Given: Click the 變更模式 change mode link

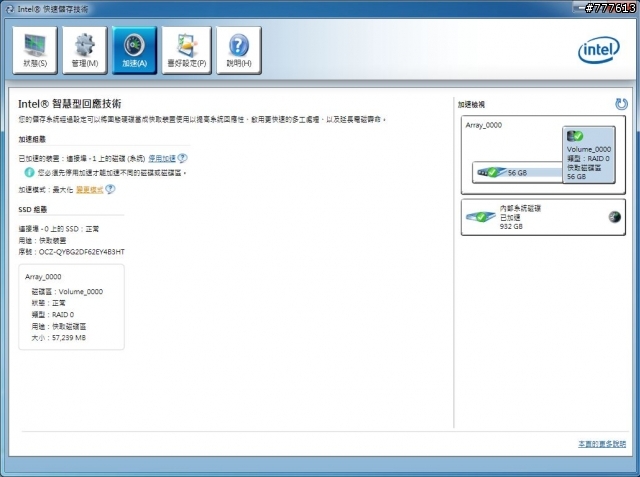Looking at the screenshot, I should pos(90,190).
